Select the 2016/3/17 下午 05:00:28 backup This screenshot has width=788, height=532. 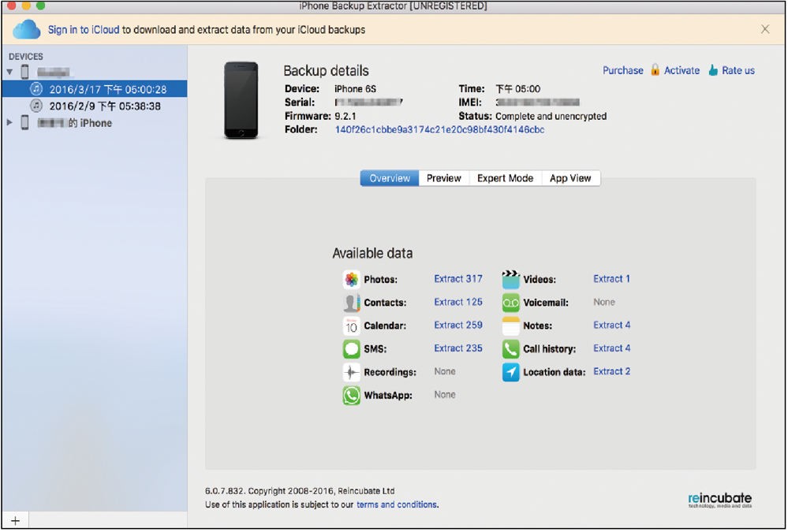pos(95,89)
